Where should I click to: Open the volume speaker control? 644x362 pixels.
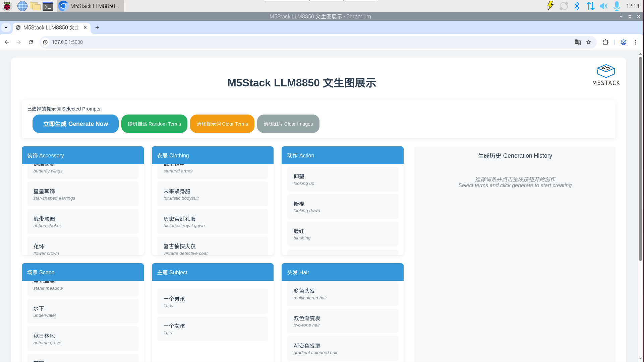pyautogui.click(x=603, y=6)
